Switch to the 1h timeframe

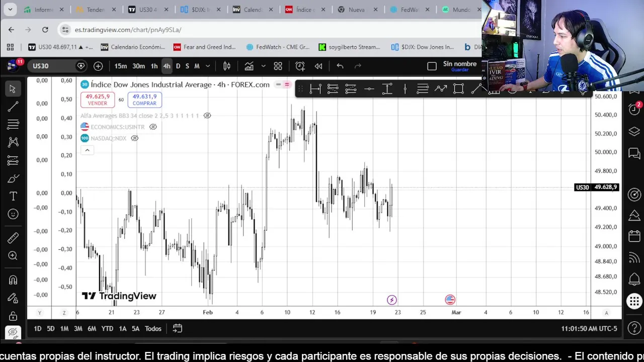coord(154,66)
